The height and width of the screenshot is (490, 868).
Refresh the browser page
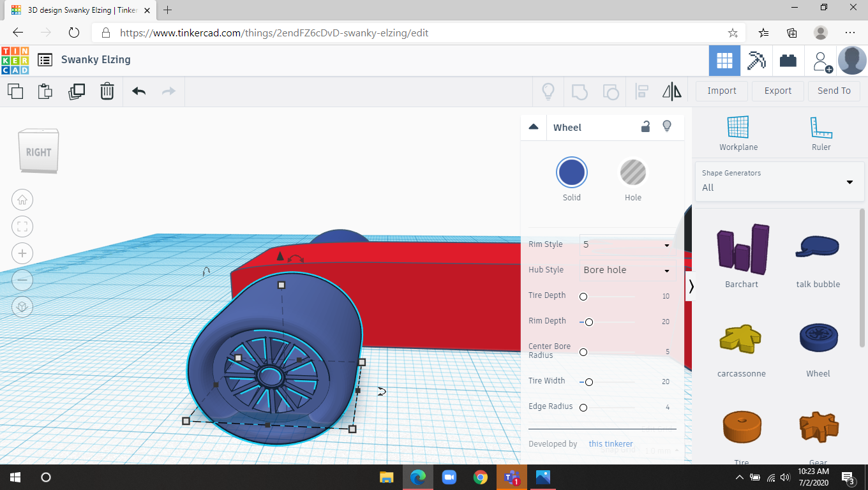click(73, 33)
